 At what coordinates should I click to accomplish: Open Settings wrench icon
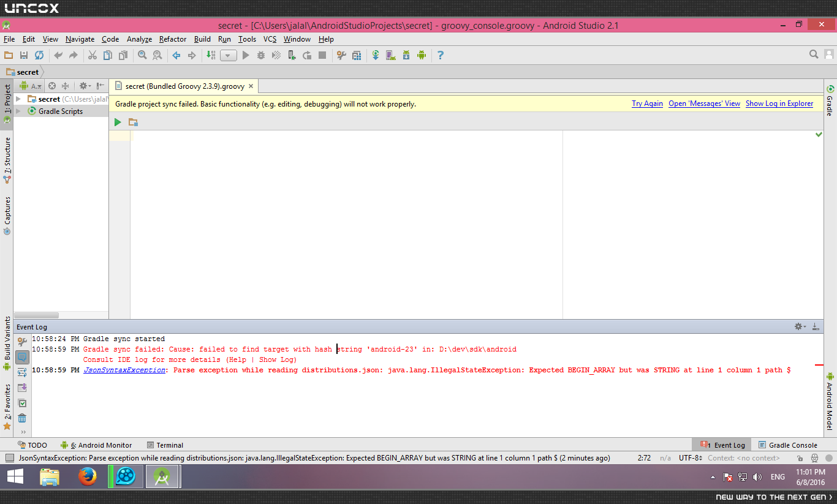click(x=342, y=55)
